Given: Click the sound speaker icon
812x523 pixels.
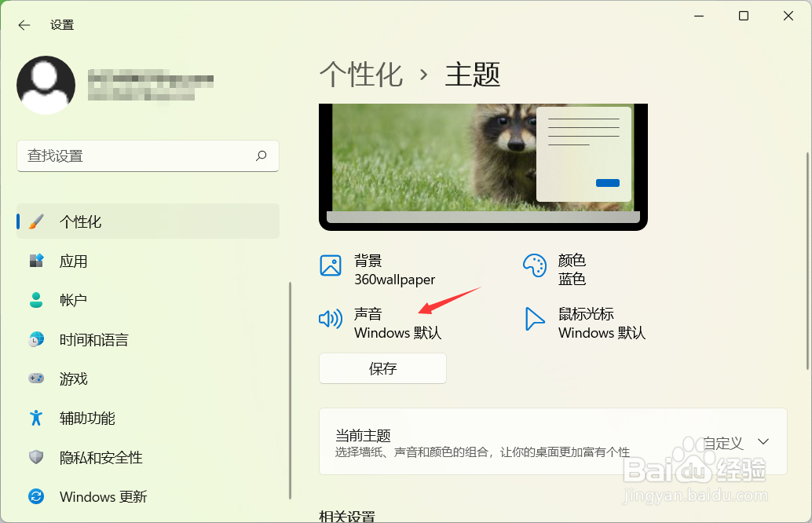Looking at the screenshot, I should 331,320.
